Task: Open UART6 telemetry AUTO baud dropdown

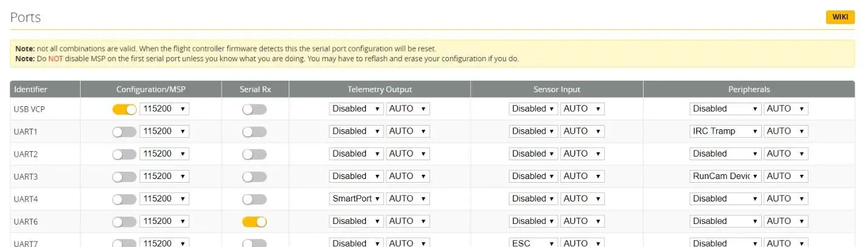Action: 408,221
